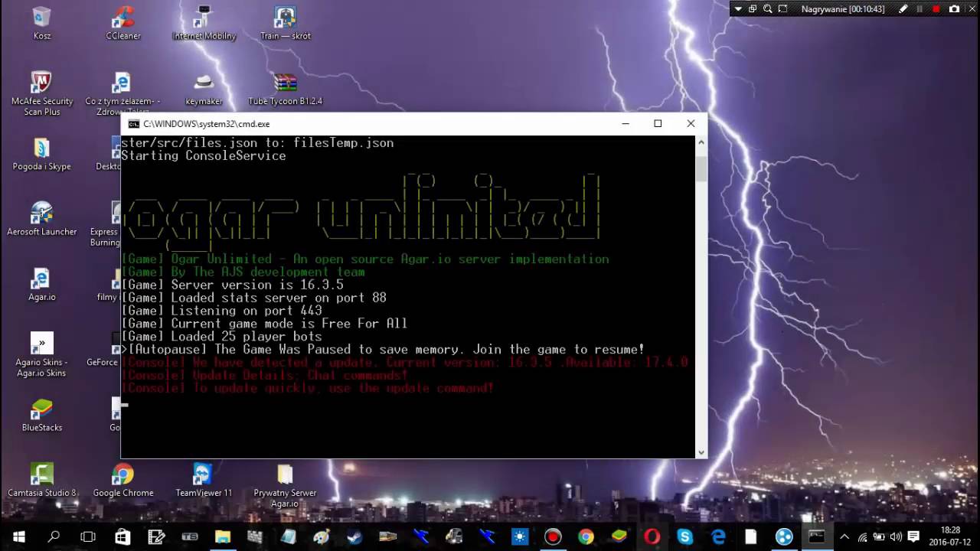Open the red record app in taskbar
The width and height of the screenshot is (980, 551).
pos(553,537)
